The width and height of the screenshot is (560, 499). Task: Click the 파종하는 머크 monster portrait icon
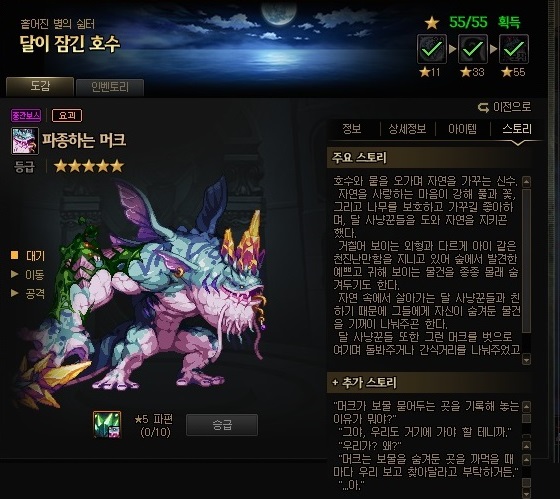pyautogui.click(x=25, y=141)
